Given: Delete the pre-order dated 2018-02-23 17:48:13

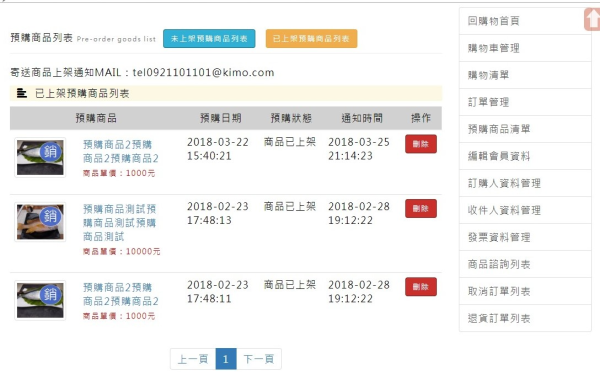Looking at the screenshot, I should tap(421, 209).
